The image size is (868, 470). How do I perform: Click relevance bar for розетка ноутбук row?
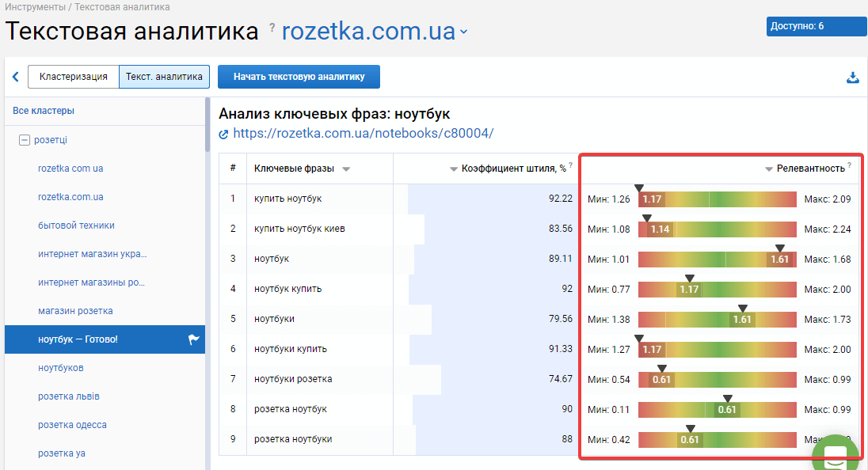pyautogui.click(x=717, y=410)
